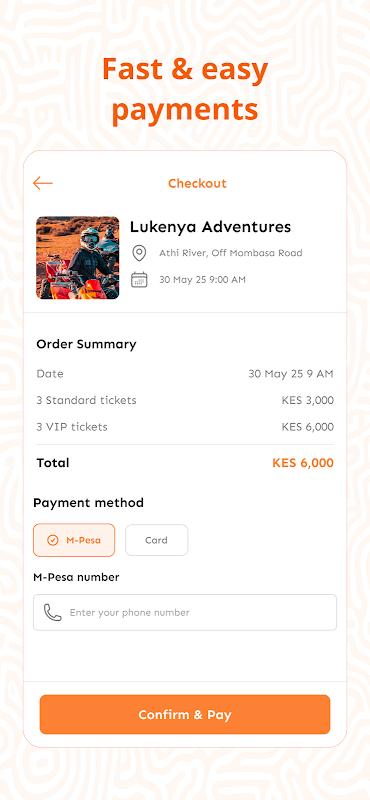Click the 3 VIP tickets row
This screenshot has width=370, height=800.
click(x=185, y=427)
